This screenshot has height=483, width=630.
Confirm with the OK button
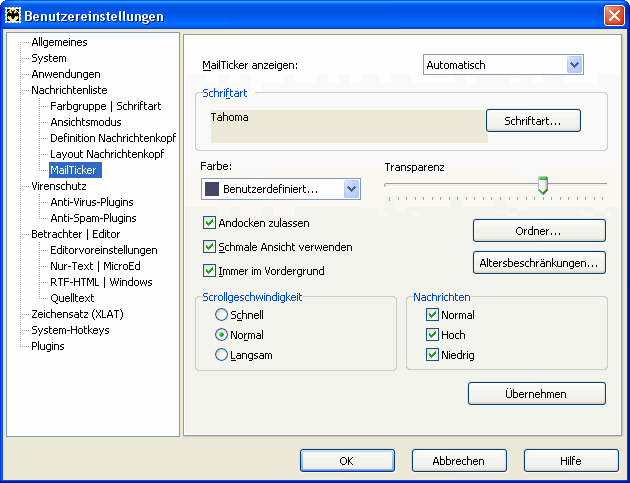point(347,460)
